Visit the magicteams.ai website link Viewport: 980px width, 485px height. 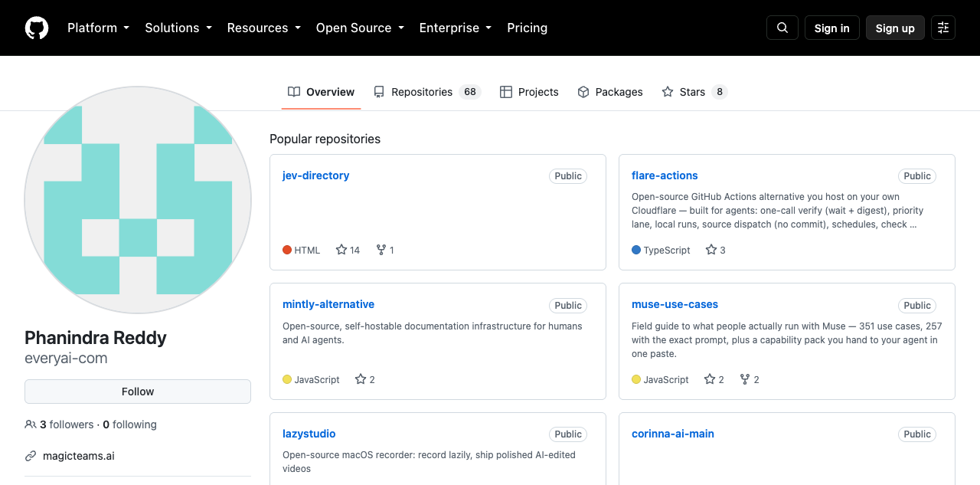(79, 456)
